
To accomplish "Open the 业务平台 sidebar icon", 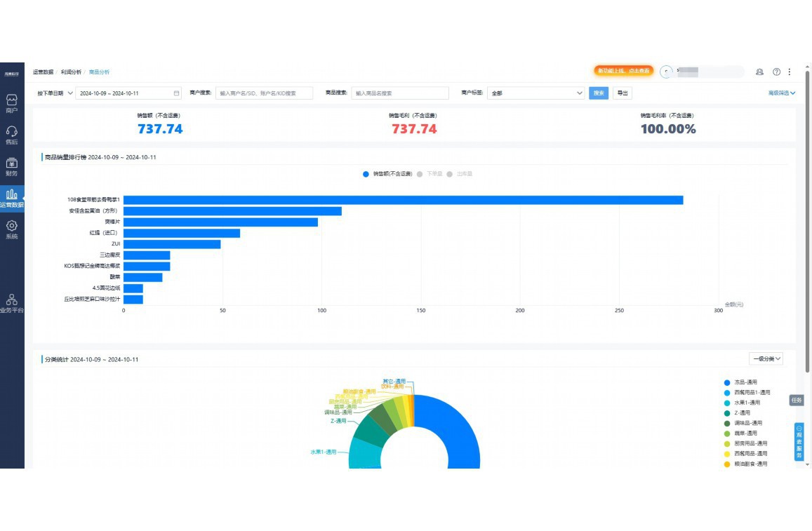I will (x=12, y=303).
